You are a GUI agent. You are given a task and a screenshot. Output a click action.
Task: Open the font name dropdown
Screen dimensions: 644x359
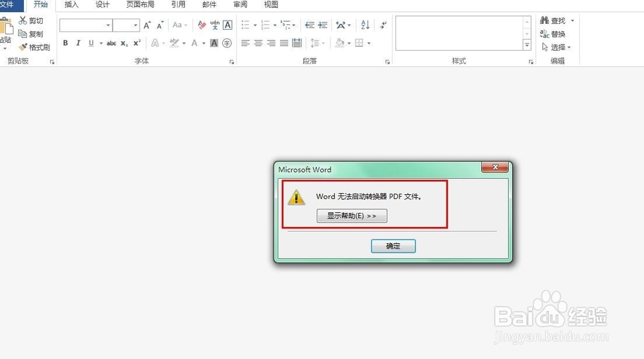pos(108,26)
